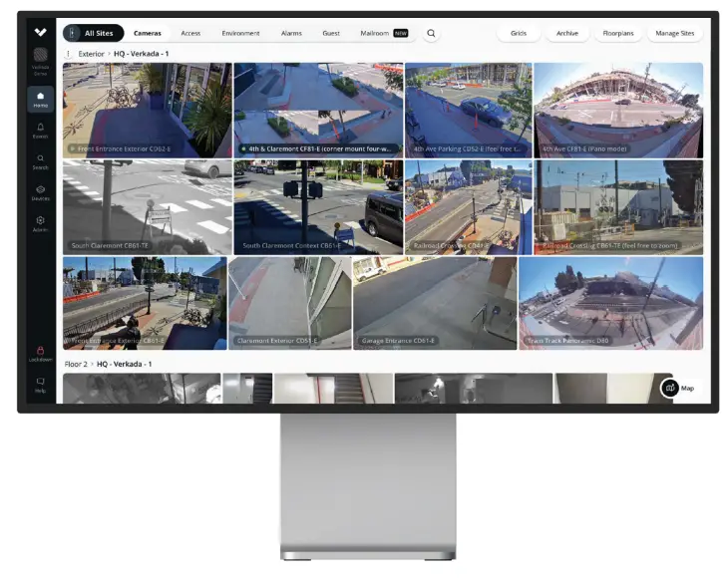Open Admin gear in sidebar
The image size is (728, 578).
click(x=41, y=224)
